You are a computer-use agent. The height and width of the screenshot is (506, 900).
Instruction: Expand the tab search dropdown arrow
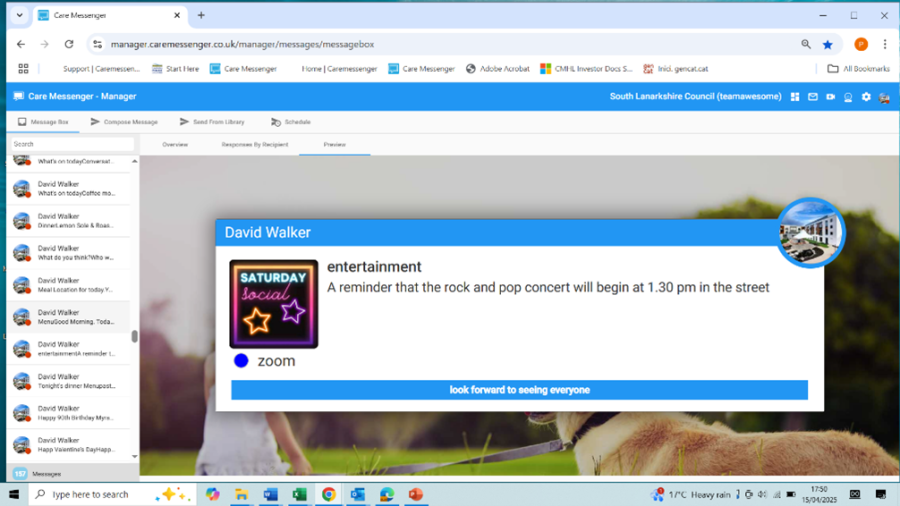tap(19, 16)
